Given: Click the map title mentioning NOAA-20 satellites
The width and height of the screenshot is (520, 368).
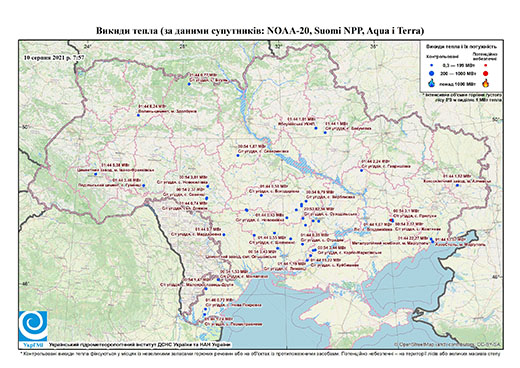Looking at the screenshot, I should pyautogui.click(x=260, y=31).
